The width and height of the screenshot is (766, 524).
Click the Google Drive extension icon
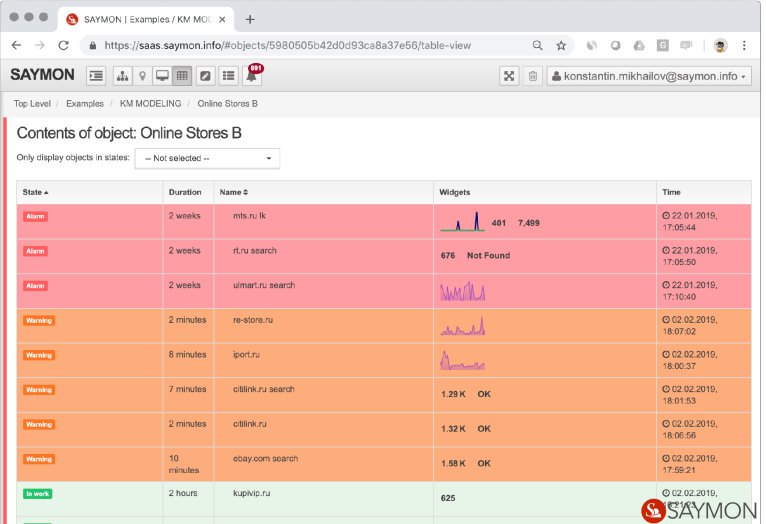(x=639, y=45)
